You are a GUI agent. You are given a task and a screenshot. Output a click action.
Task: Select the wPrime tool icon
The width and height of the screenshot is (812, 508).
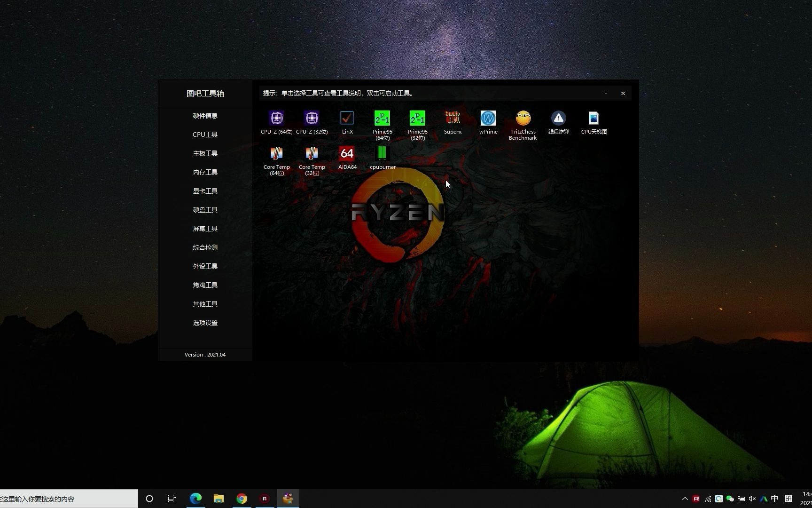coord(488,118)
